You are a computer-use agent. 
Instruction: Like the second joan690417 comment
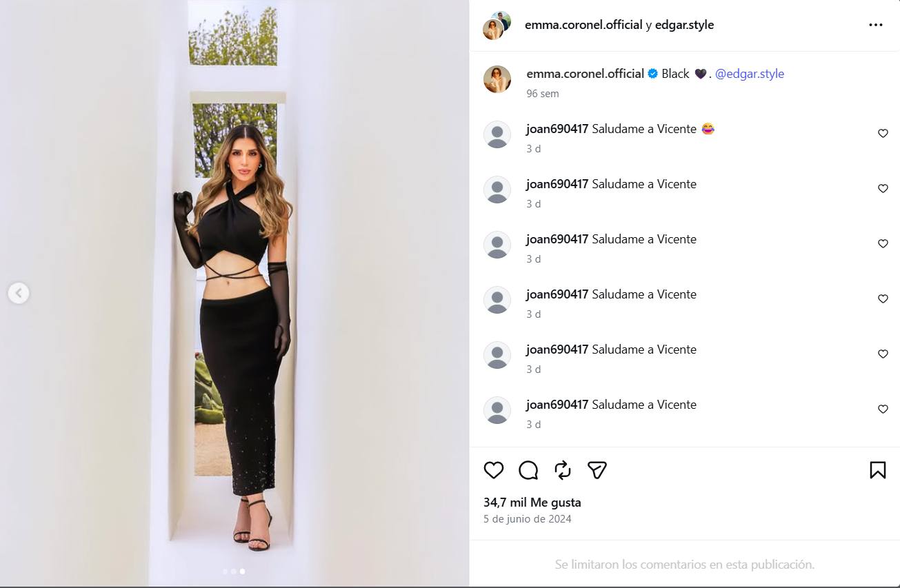(883, 189)
